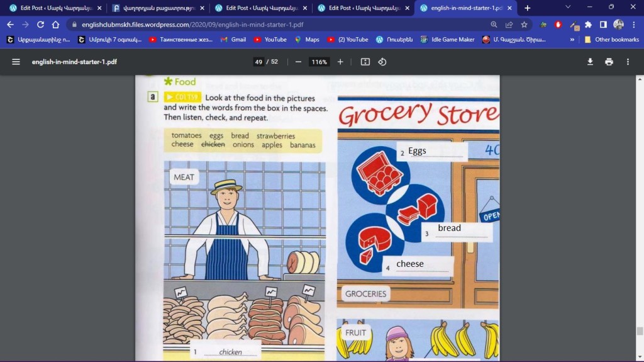The height and width of the screenshot is (362, 644).
Task: Print the PDF document
Action: [x=609, y=62]
